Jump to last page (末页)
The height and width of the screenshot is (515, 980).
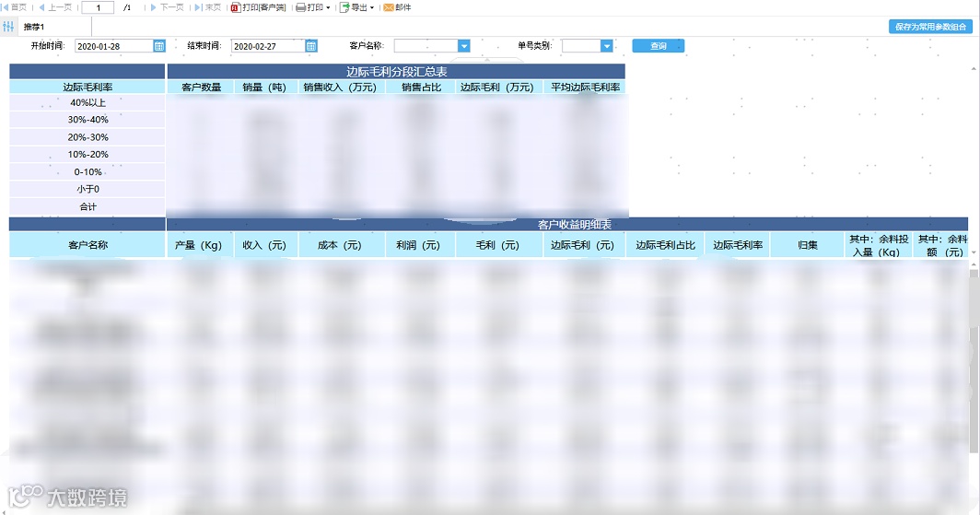coord(208,7)
